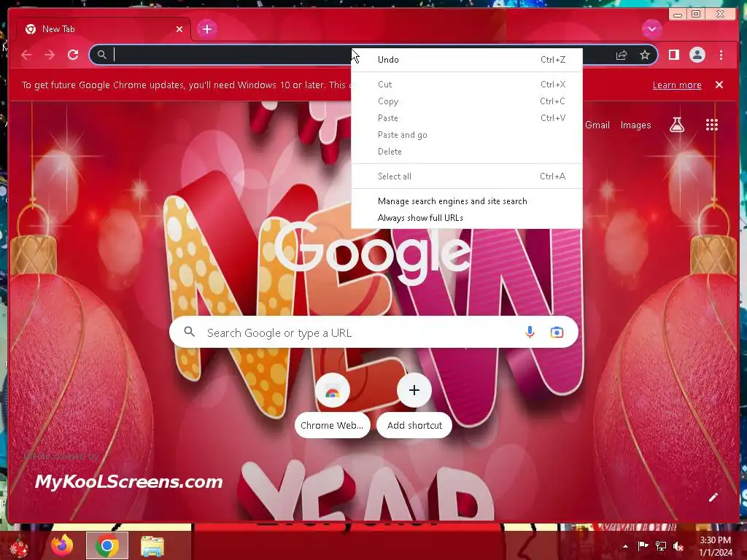The image size is (747, 560).
Task: Show hidden tray icons arrow
Action: pos(625,546)
